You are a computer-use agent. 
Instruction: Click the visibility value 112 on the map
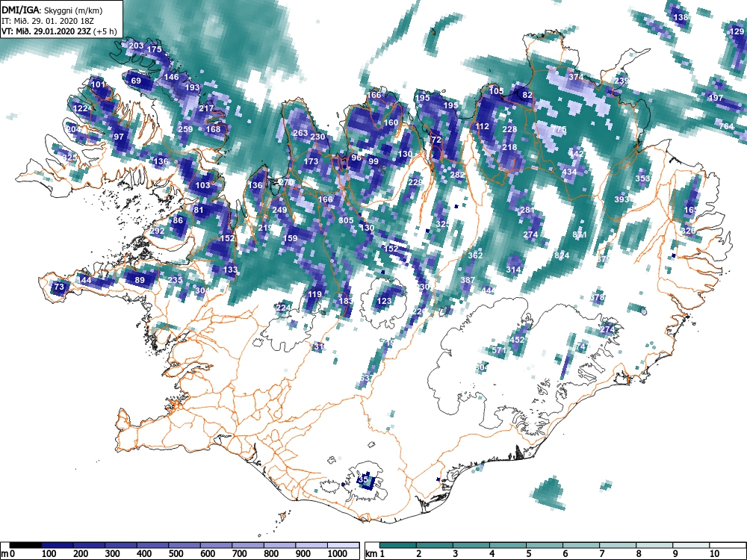pos(482,126)
